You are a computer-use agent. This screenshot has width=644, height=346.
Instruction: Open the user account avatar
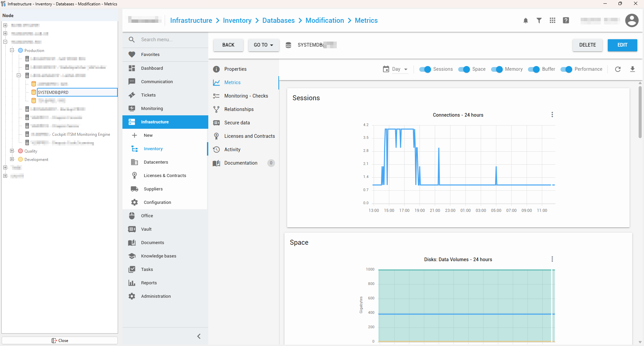632,20
